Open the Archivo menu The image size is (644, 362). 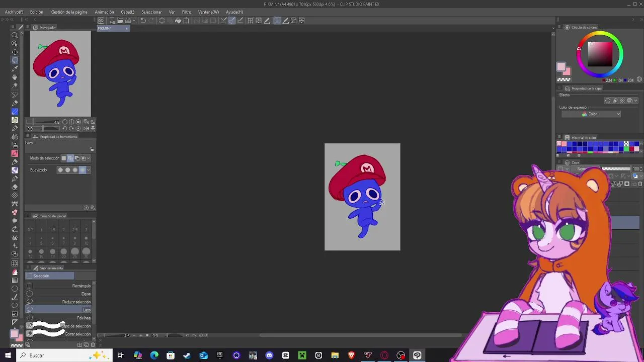click(14, 12)
